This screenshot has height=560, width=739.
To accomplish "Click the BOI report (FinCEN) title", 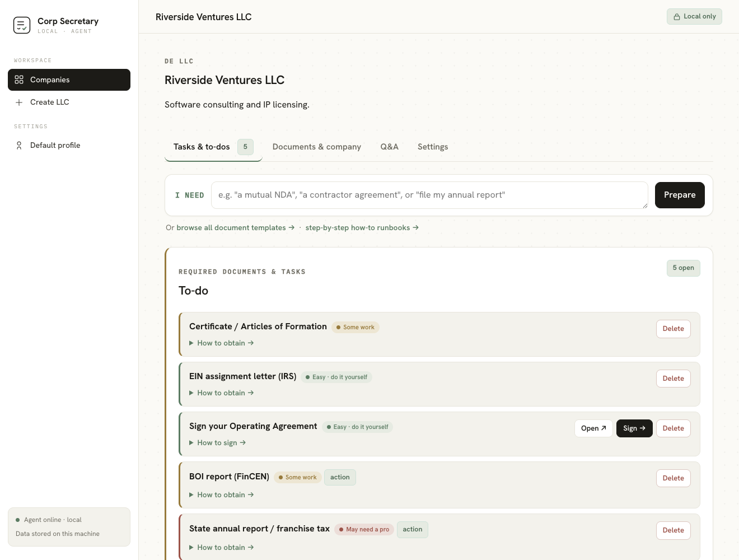I will [230, 477].
